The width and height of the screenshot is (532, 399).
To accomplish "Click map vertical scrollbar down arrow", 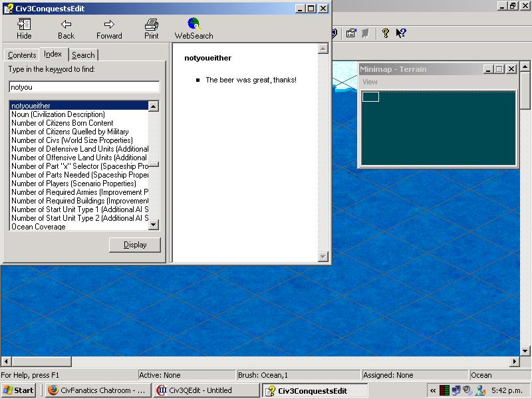I will pos(525,351).
